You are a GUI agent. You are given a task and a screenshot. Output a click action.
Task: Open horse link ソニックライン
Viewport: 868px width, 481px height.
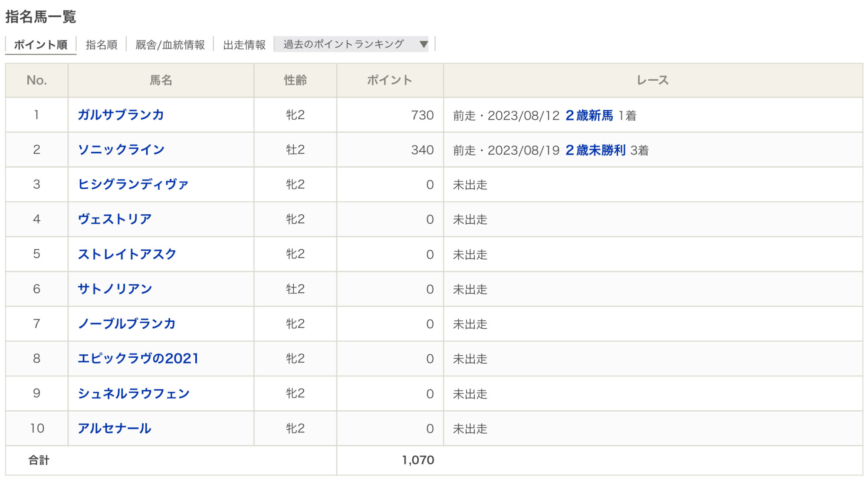pyautogui.click(x=121, y=150)
